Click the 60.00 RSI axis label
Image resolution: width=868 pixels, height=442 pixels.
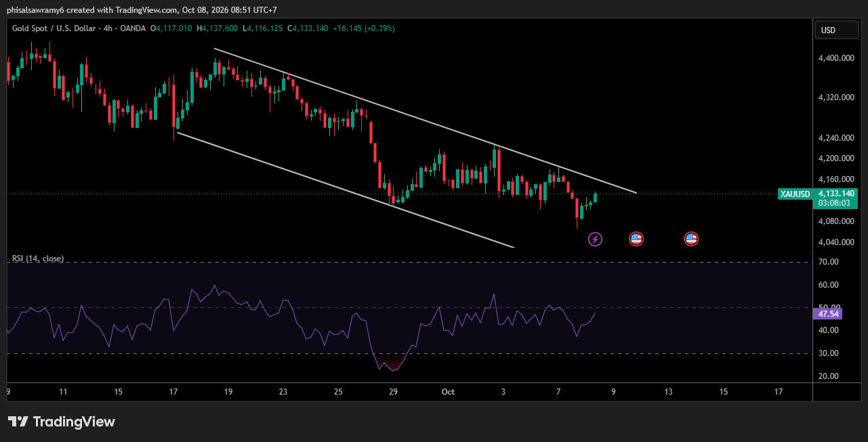pyautogui.click(x=829, y=286)
